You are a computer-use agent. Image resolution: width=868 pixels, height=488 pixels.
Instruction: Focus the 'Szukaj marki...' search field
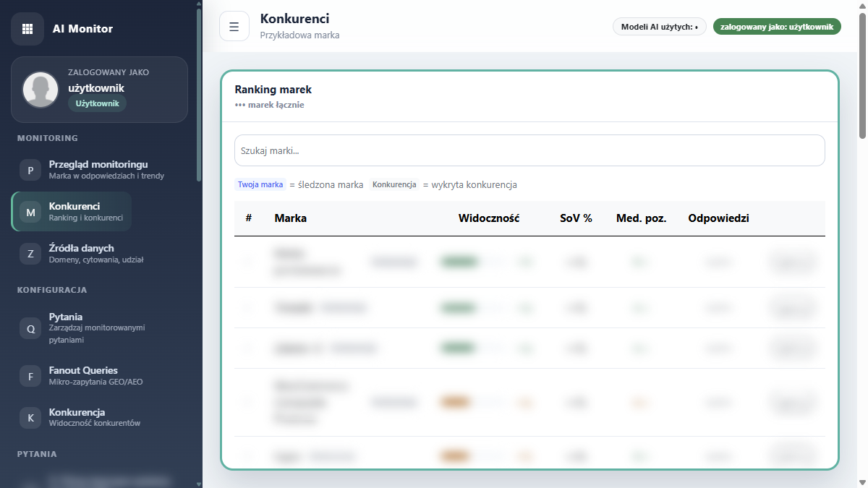click(529, 150)
